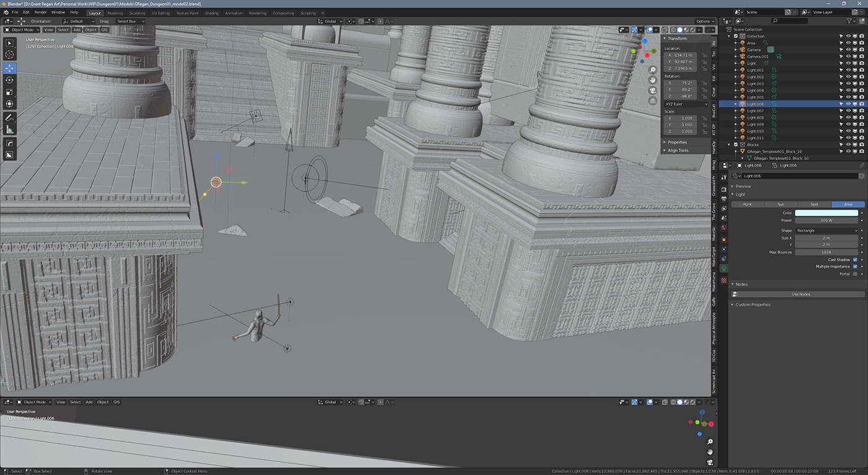This screenshot has height=475, width=868.
Task: Open the Shape dropdown set to Rectangle
Action: coord(826,231)
